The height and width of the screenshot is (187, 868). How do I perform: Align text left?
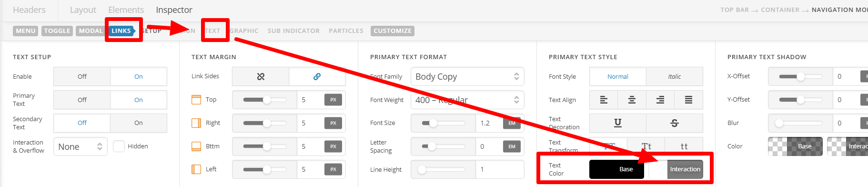604,100
